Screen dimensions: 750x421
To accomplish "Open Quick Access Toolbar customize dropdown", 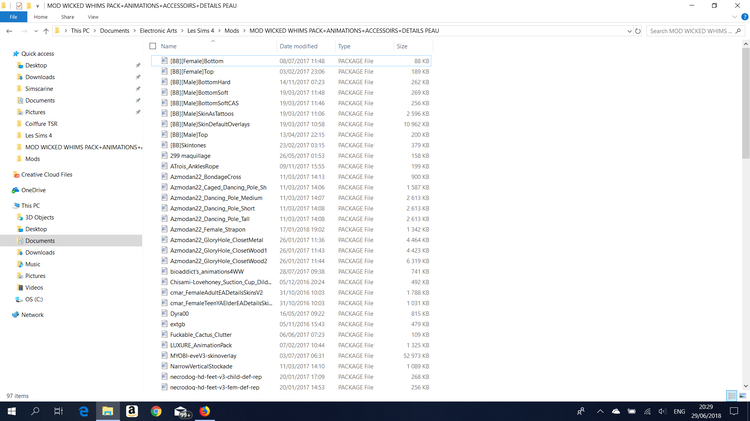I will tap(38, 6).
